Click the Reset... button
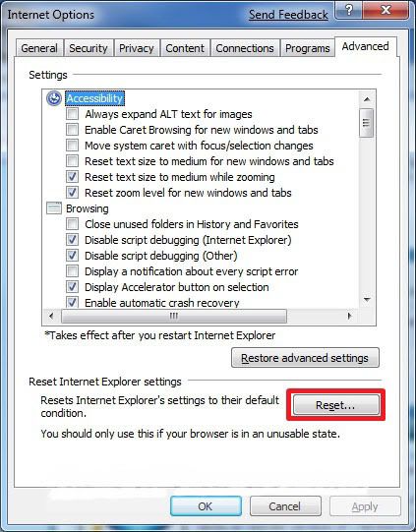This screenshot has height=532, width=416. [336, 405]
